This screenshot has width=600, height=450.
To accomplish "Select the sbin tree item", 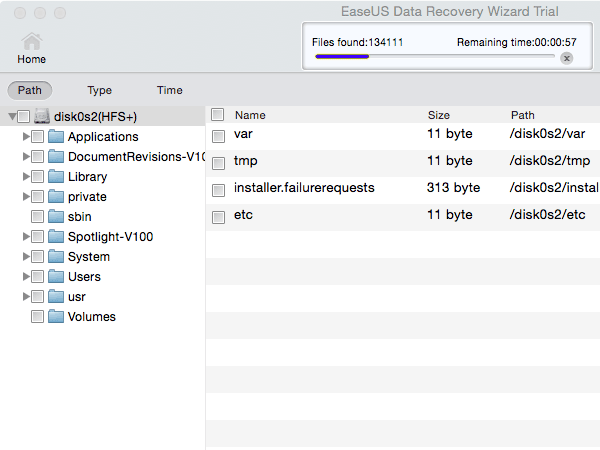I will pos(80,217).
